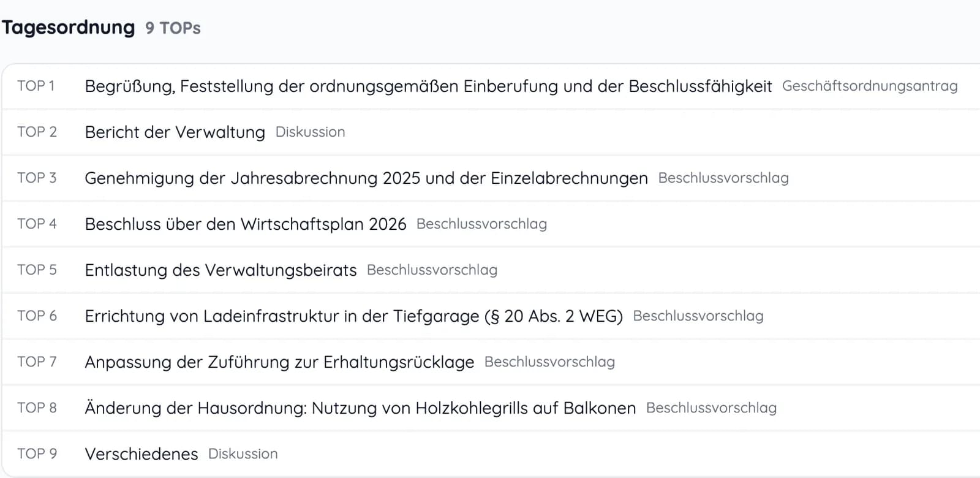The height and width of the screenshot is (478, 980).
Task: Click 'Beschlussvorschlag' label beside Entlastung des Verwaltungsbeirats
Action: click(x=432, y=270)
